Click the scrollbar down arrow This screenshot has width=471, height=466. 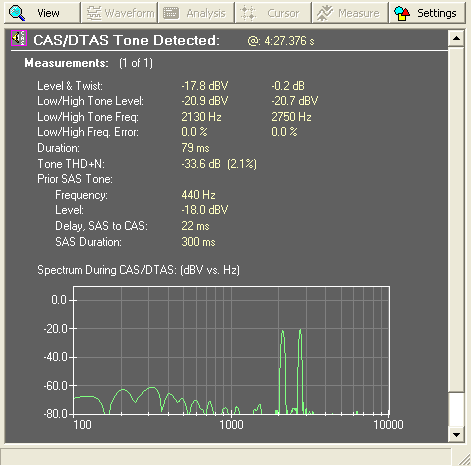[456, 434]
